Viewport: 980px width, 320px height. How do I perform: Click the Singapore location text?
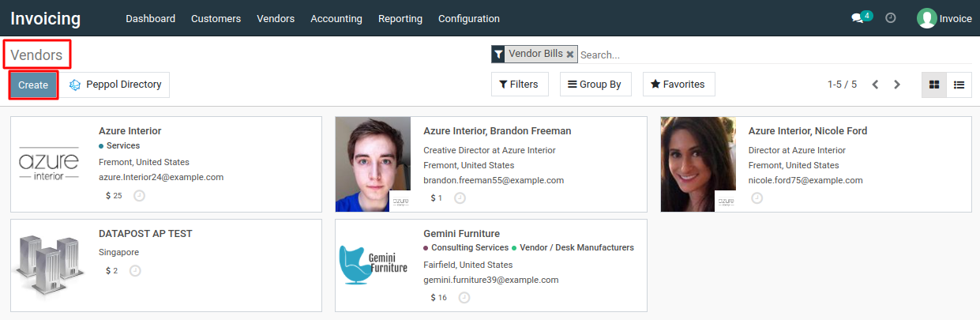[119, 253]
